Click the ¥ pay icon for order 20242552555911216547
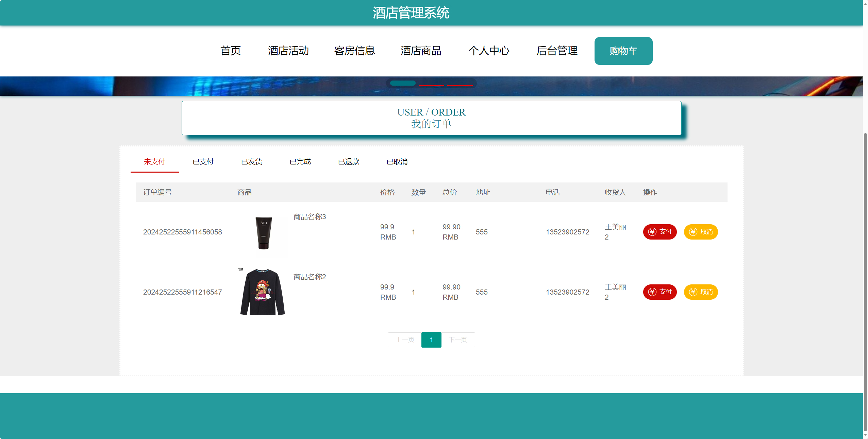Image resolution: width=868 pixels, height=439 pixels. tap(653, 292)
